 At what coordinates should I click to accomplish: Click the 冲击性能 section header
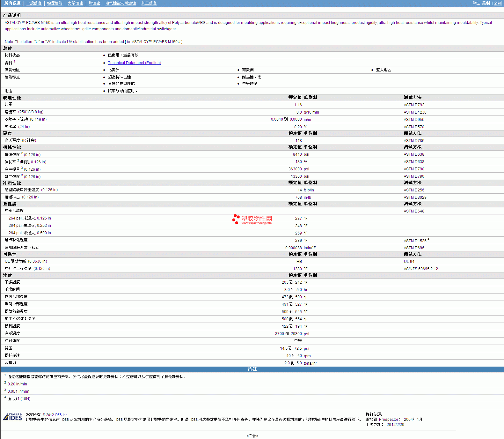[12, 183]
